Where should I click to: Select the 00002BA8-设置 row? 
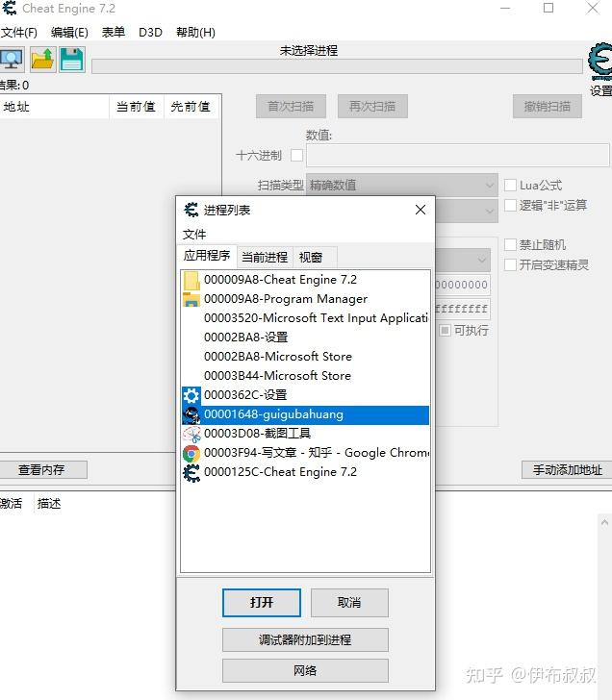[x=305, y=337]
